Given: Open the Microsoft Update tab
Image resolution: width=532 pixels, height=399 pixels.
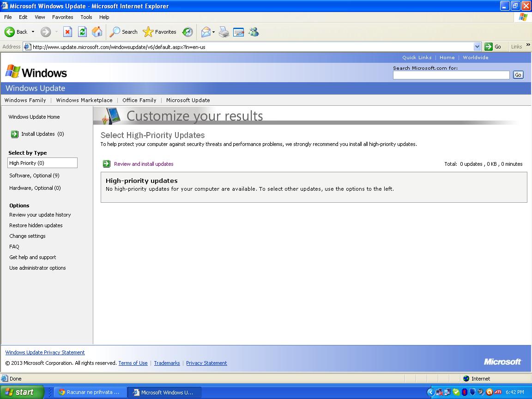Looking at the screenshot, I should [x=188, y=100].
